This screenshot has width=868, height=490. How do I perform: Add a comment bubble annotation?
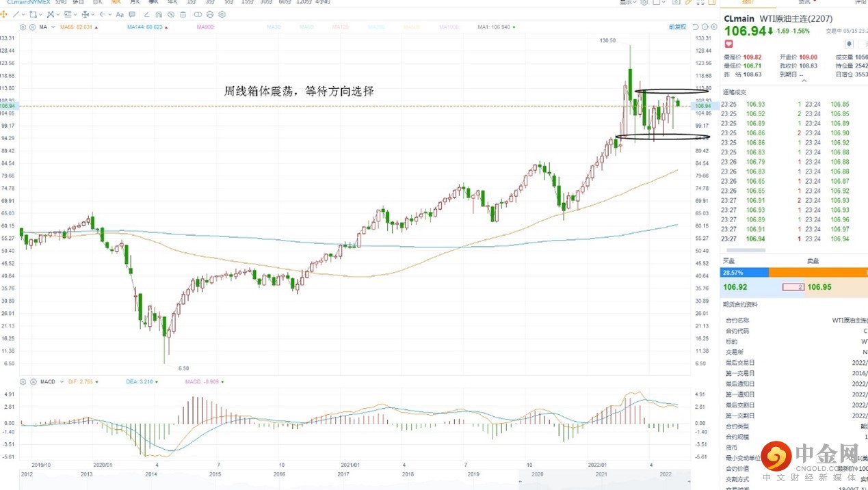132,14
